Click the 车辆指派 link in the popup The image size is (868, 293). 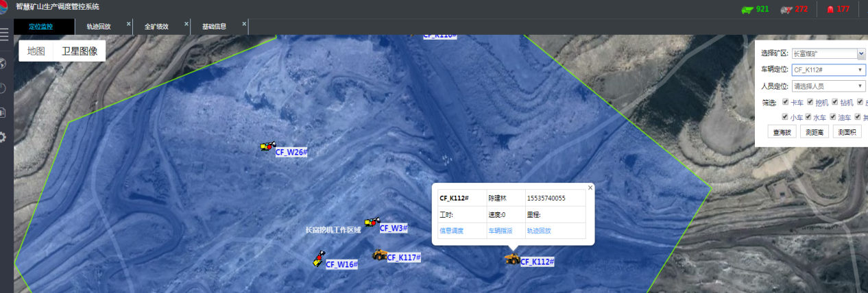coord(500,231)
